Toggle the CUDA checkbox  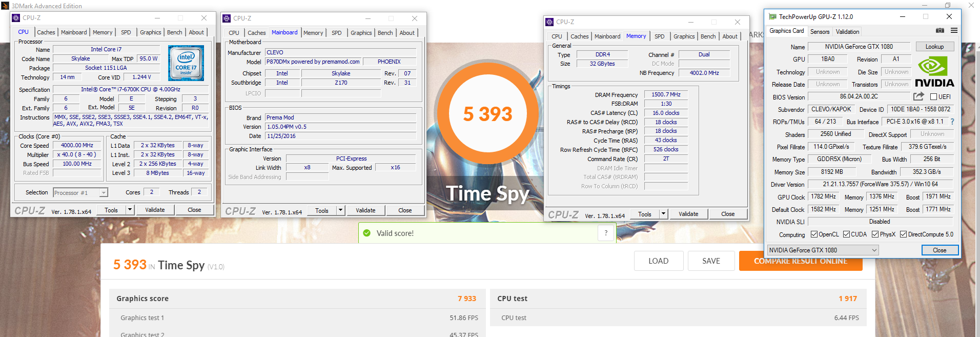click(846, 234)
